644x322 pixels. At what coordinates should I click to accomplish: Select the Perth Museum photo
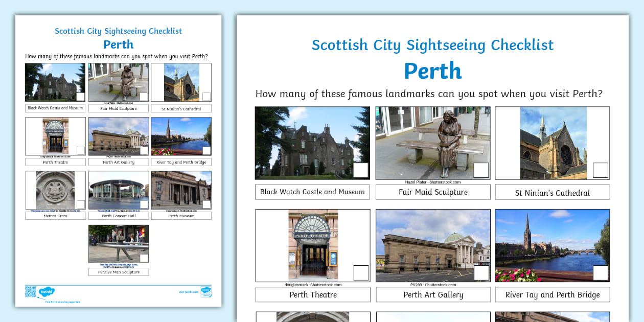(181, 190)
